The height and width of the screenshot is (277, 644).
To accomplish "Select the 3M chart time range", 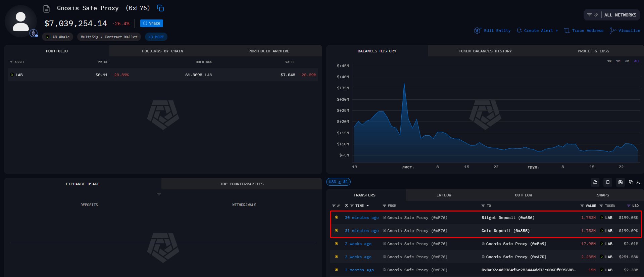I will coord(627,61).
